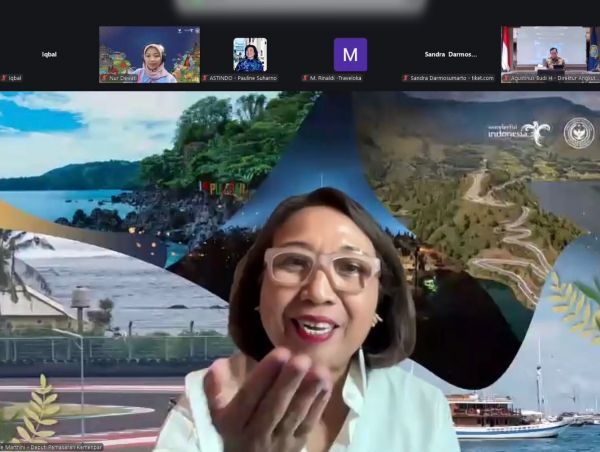
Task: Click M. Rinaldi Traveloka's muted mic icon
Action: (x=305, y=78)
